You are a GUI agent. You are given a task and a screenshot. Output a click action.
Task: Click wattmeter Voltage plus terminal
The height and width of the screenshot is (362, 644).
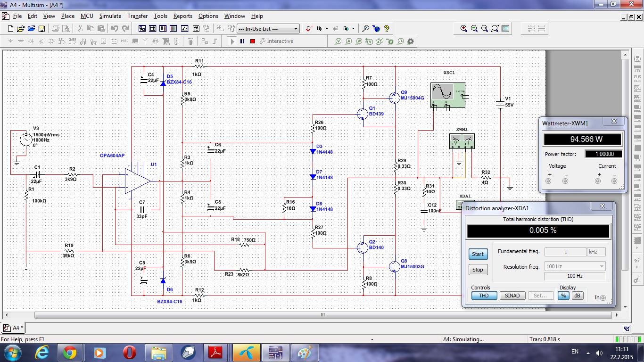click(x=549, y=181)
